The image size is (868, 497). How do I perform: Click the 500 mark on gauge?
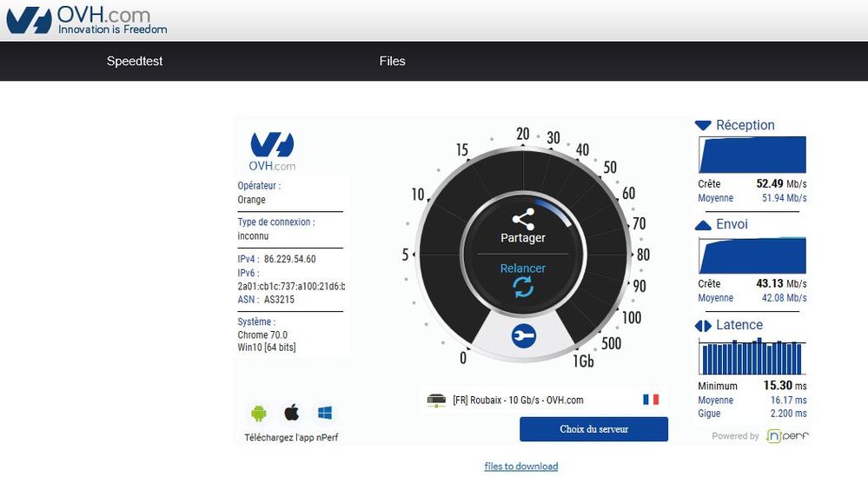[x=611, y=344]
